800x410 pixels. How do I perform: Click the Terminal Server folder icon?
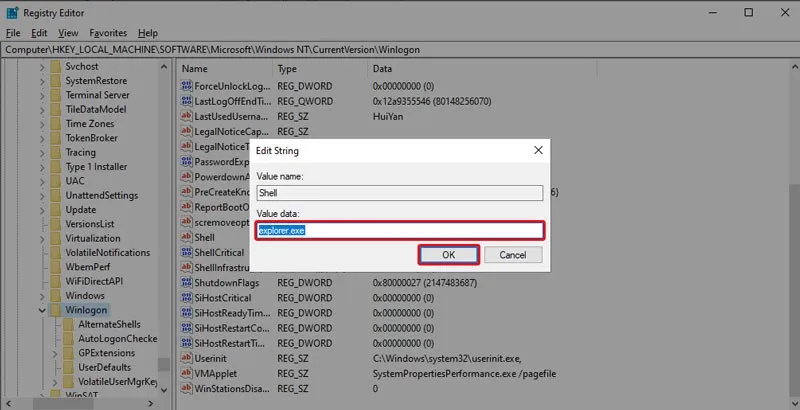click(56, 95)
